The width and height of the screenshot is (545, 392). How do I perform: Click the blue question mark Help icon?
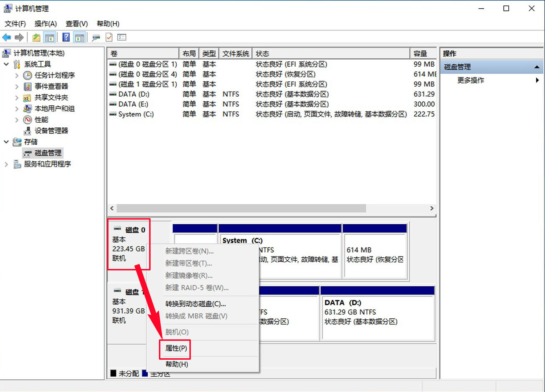tap(66, 37)
